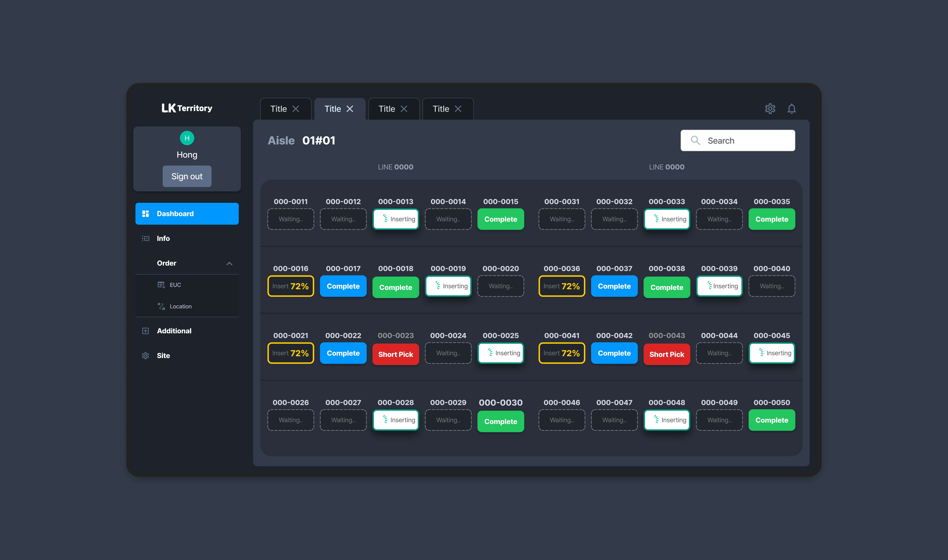Switch to the first Title tab

285,109
